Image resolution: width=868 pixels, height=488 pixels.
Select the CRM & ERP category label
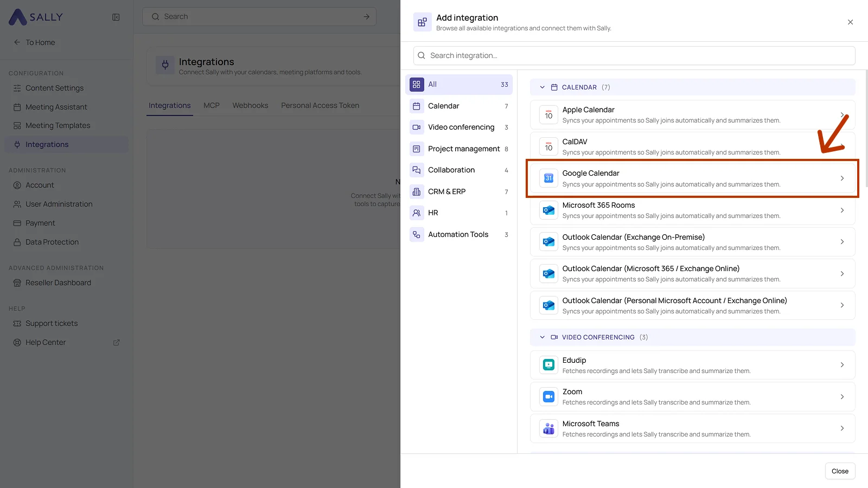[x=446, y=191]
